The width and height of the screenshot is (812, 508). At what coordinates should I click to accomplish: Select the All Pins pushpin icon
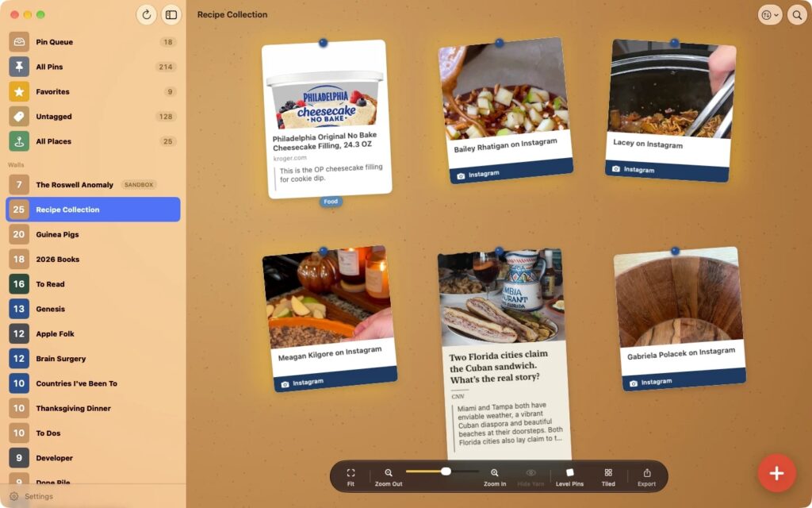point(19,67)
